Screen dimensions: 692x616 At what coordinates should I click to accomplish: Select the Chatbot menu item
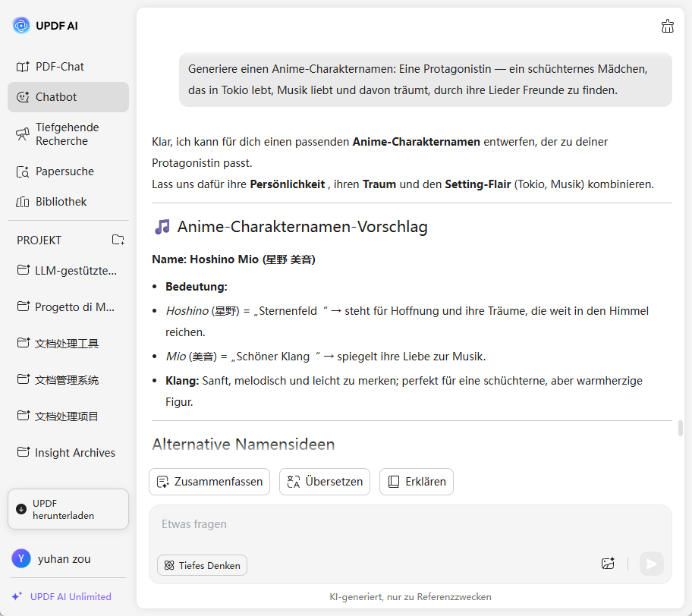(68, 96)
